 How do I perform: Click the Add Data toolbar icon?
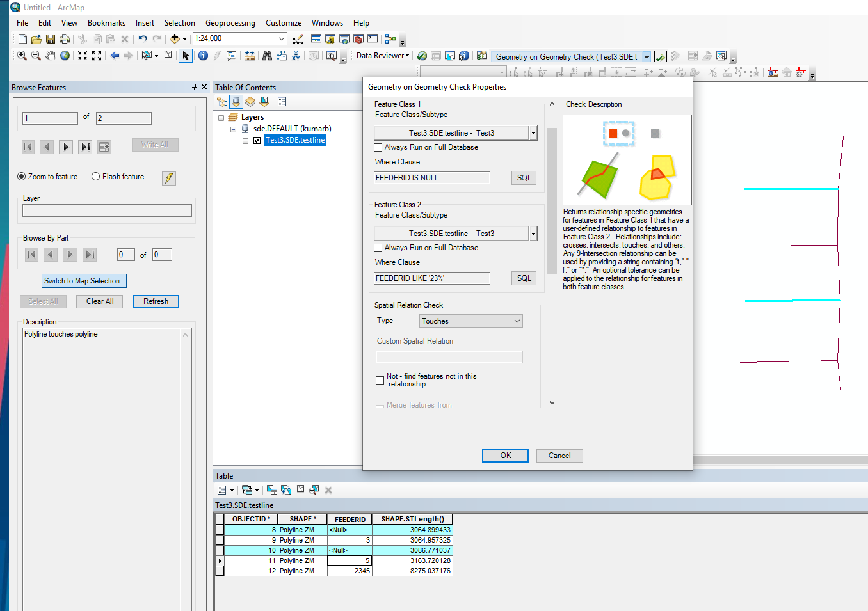[174, 39]
